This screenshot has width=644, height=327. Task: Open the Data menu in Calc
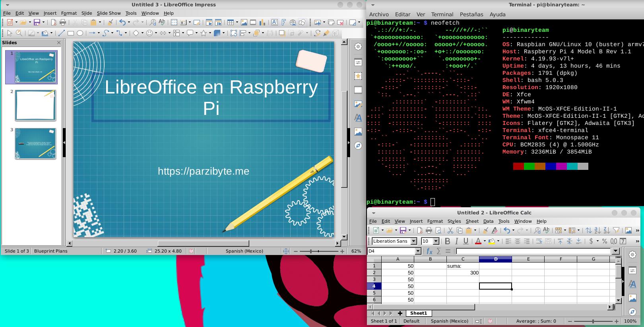click(x=488, y=221)
